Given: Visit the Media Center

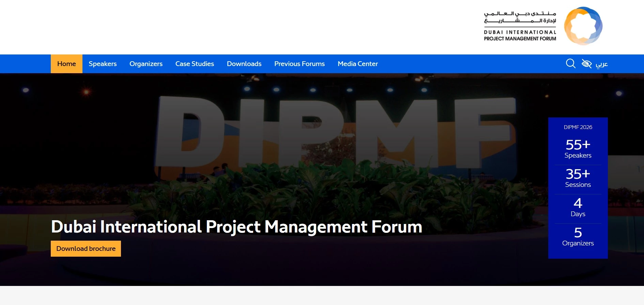Looking at the screenshot, I should click(358, 64).
